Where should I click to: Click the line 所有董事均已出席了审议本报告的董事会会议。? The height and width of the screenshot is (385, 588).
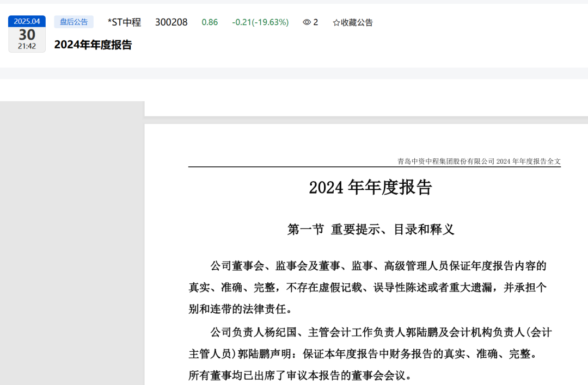coord(301,375)
